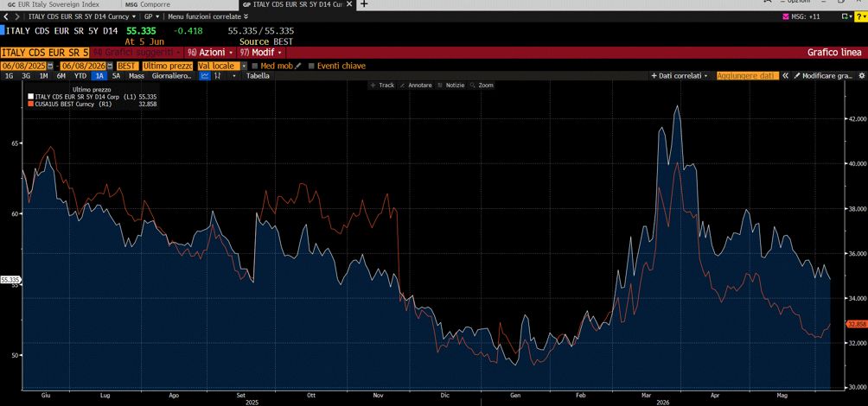
Task: Click the yellow help question mark
Action: [x=861, y=16]
